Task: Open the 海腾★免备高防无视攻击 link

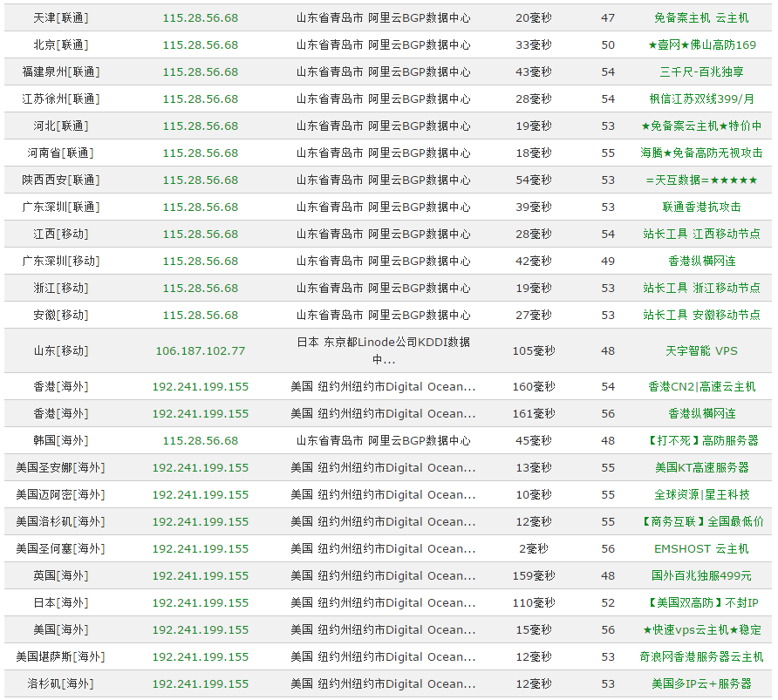Action: [x=700, y=153]
